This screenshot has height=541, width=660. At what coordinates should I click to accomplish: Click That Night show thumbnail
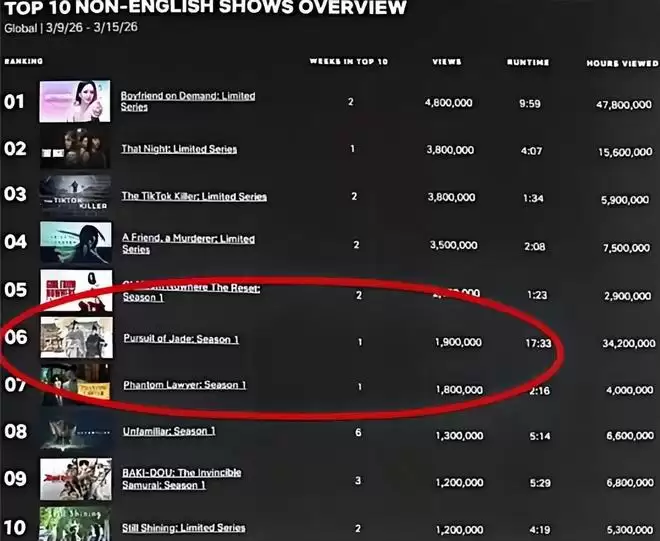click(74, 149)
